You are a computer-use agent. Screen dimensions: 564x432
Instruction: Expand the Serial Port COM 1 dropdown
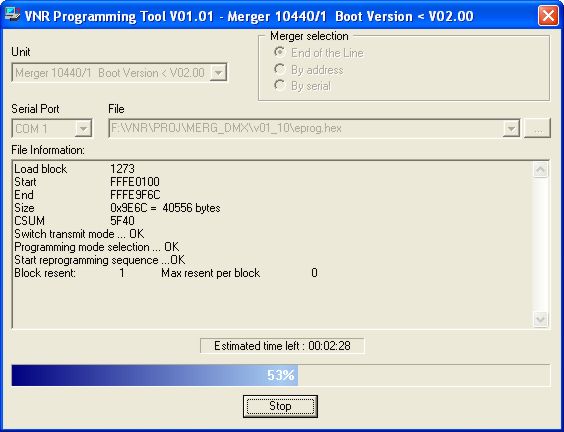83,128
